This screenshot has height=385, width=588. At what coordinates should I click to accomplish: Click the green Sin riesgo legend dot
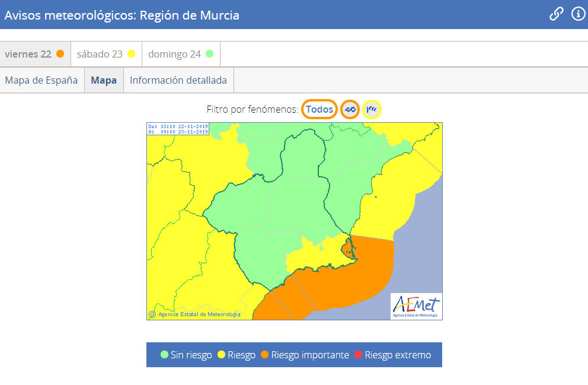pos(164,355)
